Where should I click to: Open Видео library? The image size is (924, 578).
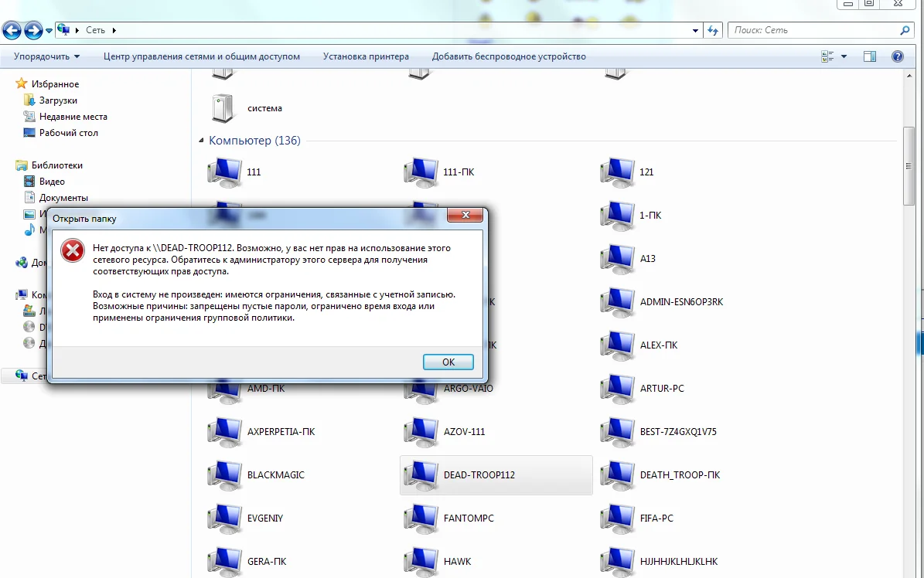point(44,182)
